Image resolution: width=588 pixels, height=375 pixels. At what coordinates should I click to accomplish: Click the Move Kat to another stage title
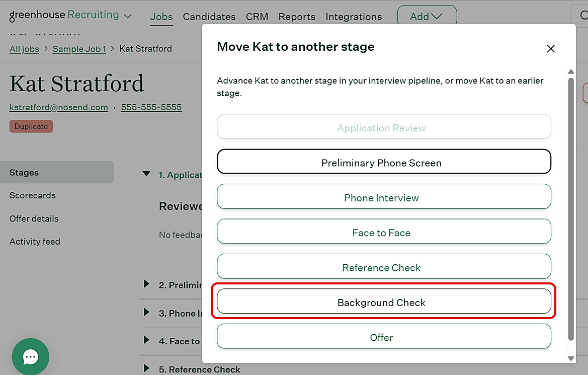295,46
